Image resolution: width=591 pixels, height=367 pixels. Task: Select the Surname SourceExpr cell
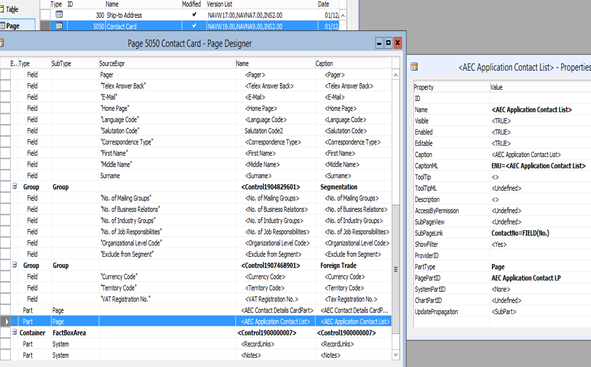[167, 176]
